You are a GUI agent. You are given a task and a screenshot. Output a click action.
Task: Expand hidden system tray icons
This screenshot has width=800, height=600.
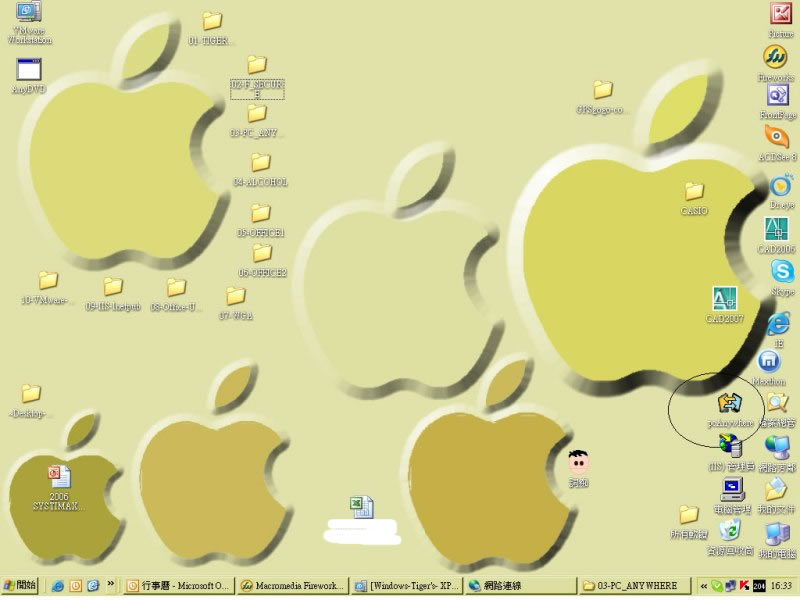click(703, 585)
